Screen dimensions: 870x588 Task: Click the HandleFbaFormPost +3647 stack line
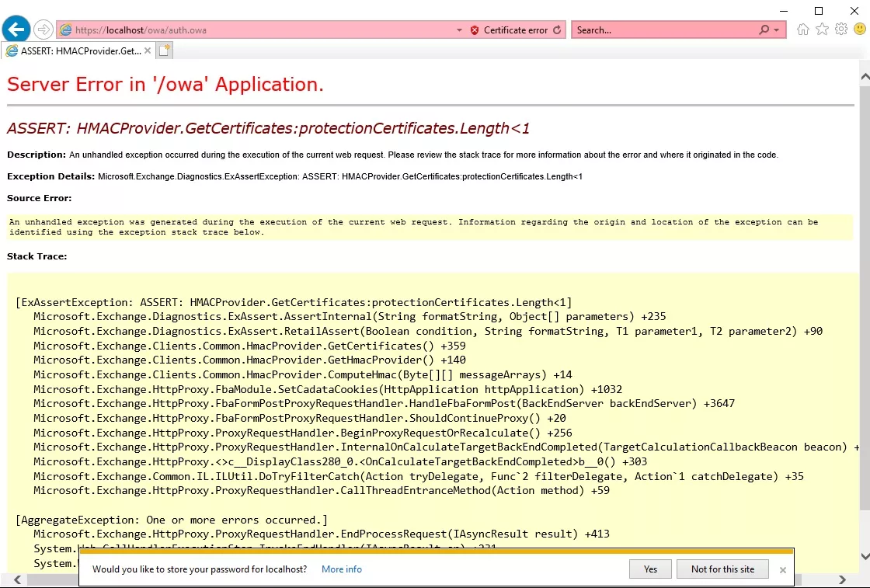pyautogui.click(x=384, y=403)
